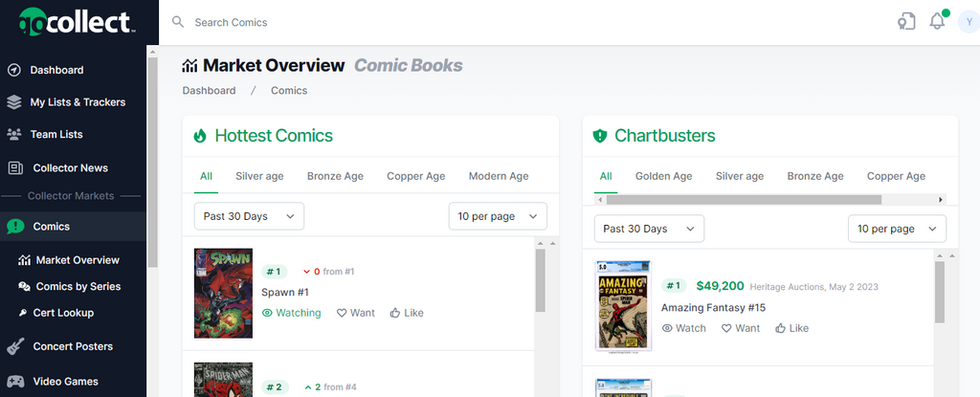Click Chartbusters tab scrollbar left arrow
Screen dimensions: 980x397
tap(600, 199)
